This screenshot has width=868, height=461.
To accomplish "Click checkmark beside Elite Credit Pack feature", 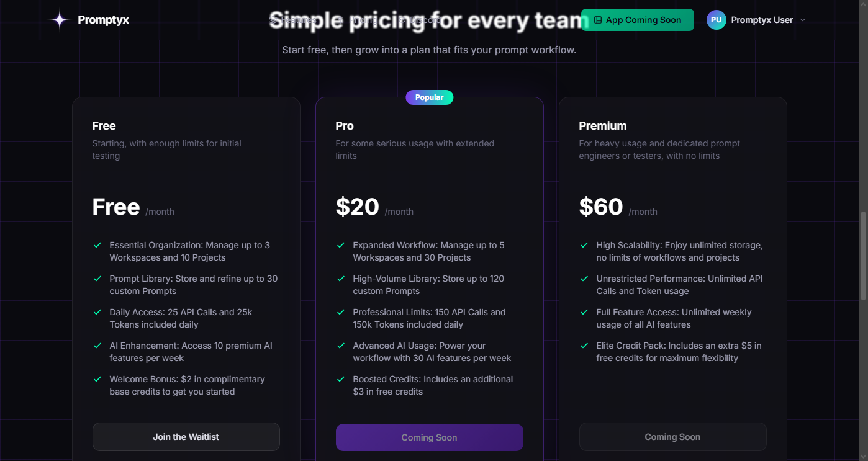I will click(584, 346).
